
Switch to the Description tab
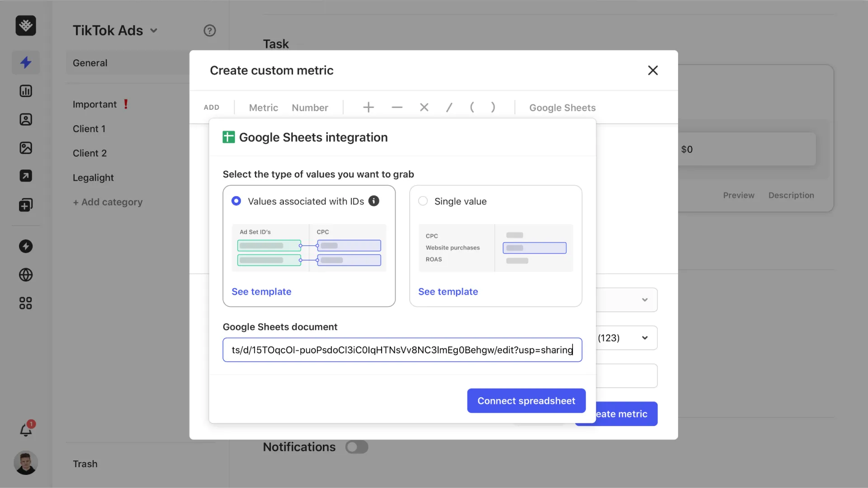791,195
